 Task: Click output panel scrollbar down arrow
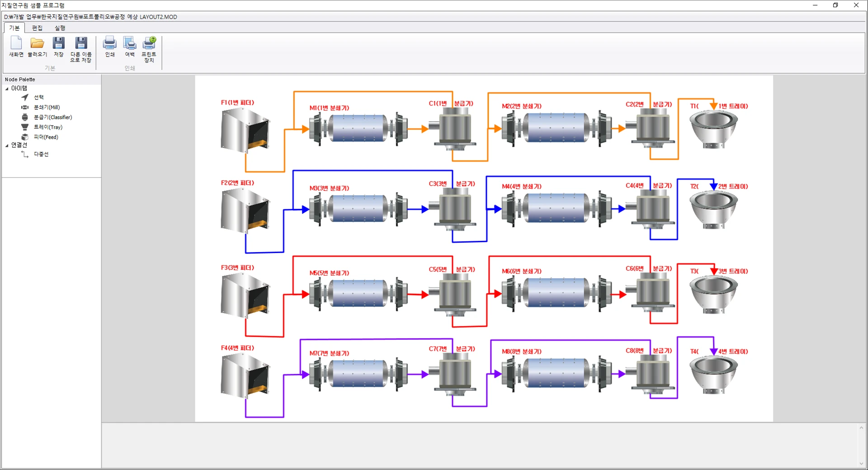(x=861, y=464)
